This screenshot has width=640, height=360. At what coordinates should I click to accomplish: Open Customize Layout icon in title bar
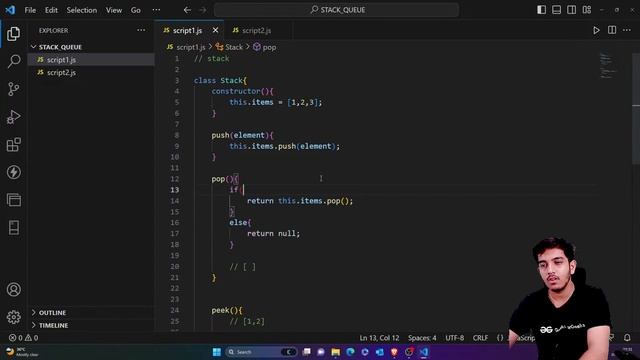point(587,10)
